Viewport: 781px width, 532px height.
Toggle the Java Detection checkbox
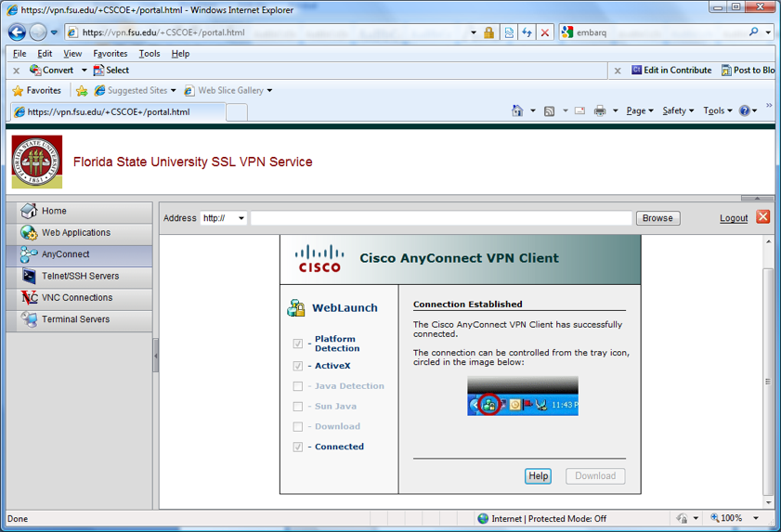point(298,386)
